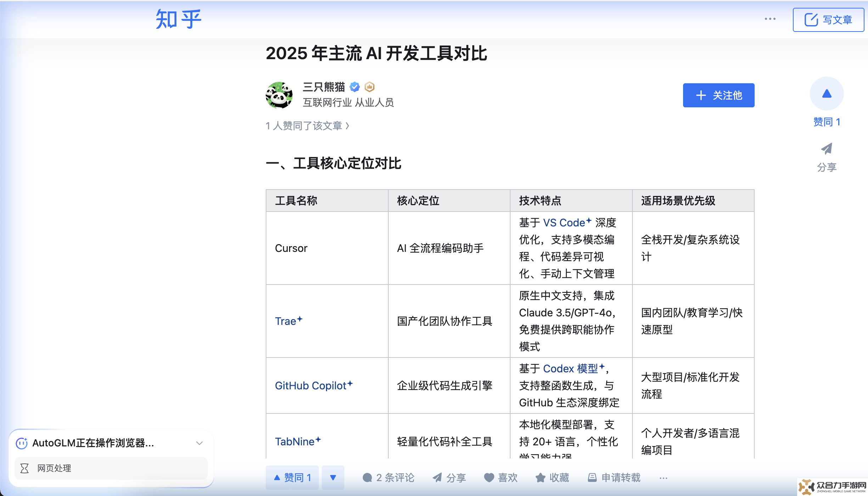The image size is (868, 496).
Task: Open GitHub Copilot keyword link
Action: click(314, 385)
